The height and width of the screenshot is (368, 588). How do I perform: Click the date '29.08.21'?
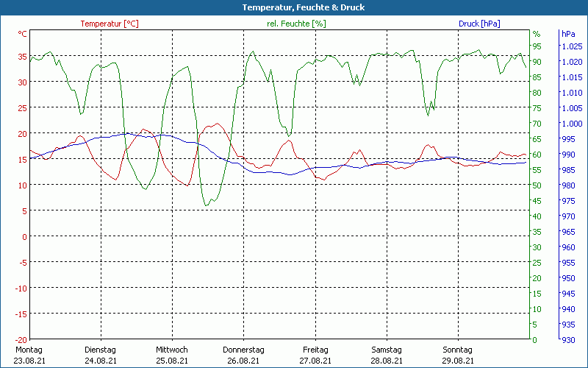coord(458,361)
